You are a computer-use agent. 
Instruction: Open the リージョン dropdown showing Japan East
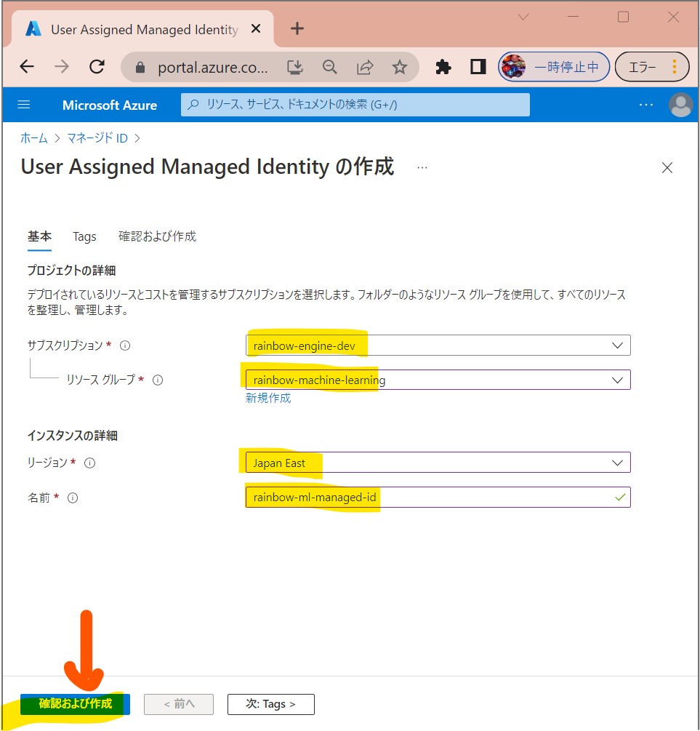click(438, 463)
